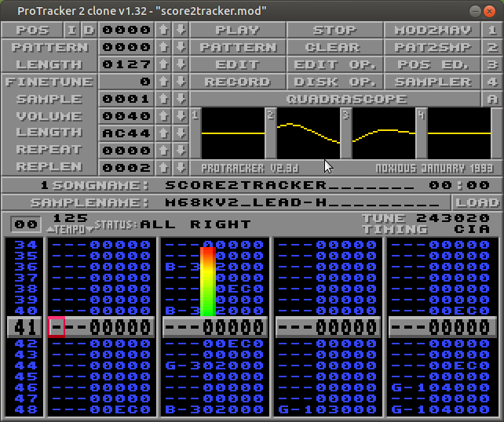Enable RECORD mode
The height and width of the screenshot is (422, 504).
238,82
